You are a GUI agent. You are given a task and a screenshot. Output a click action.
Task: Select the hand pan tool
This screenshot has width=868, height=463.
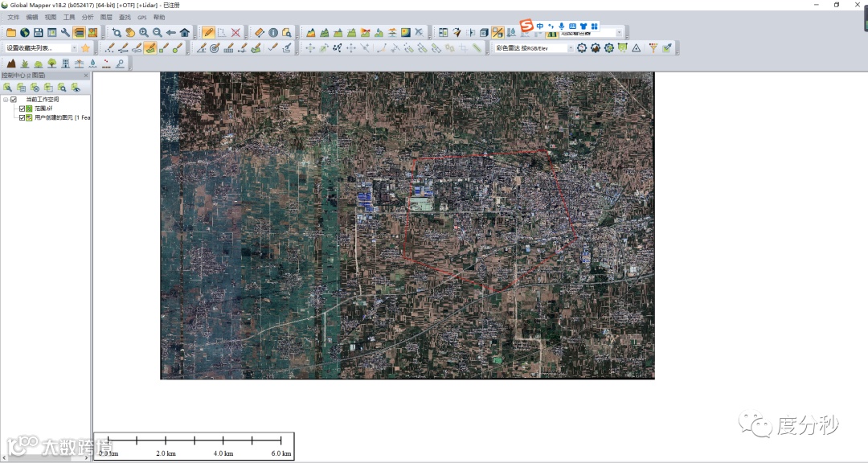pos(130,33)
